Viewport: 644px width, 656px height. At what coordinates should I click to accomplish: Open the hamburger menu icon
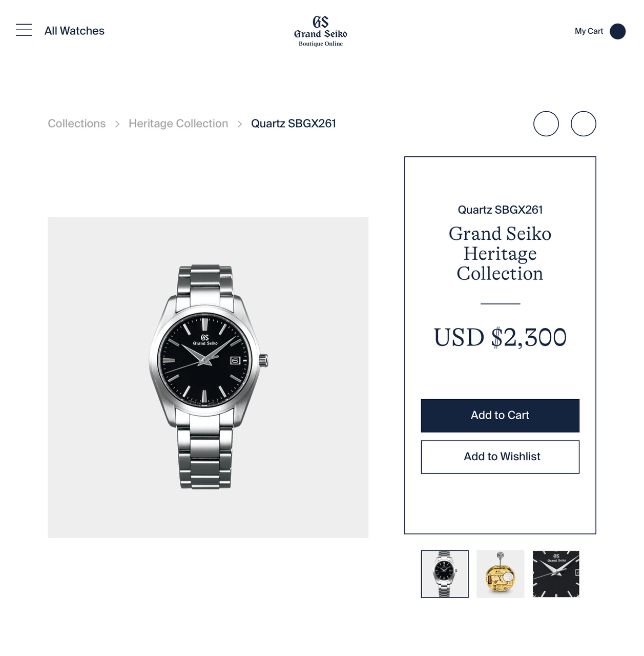[x=24, y=30]
